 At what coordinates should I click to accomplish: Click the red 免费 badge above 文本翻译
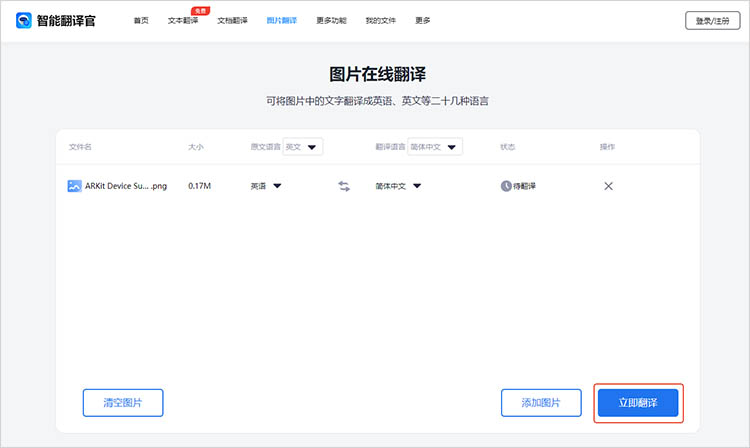coord(200,11)
